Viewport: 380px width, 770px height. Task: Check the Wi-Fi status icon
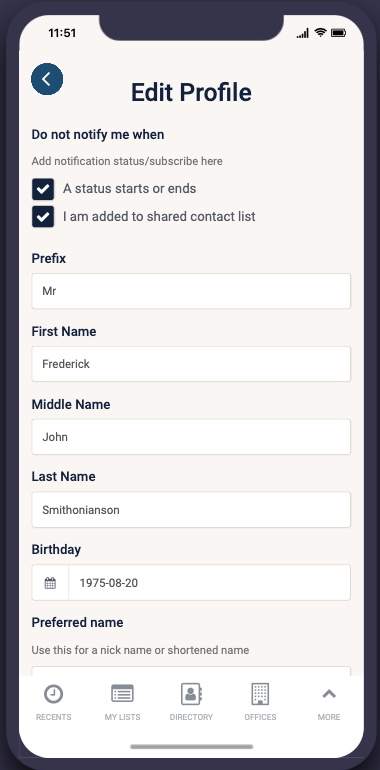[321, 33]
